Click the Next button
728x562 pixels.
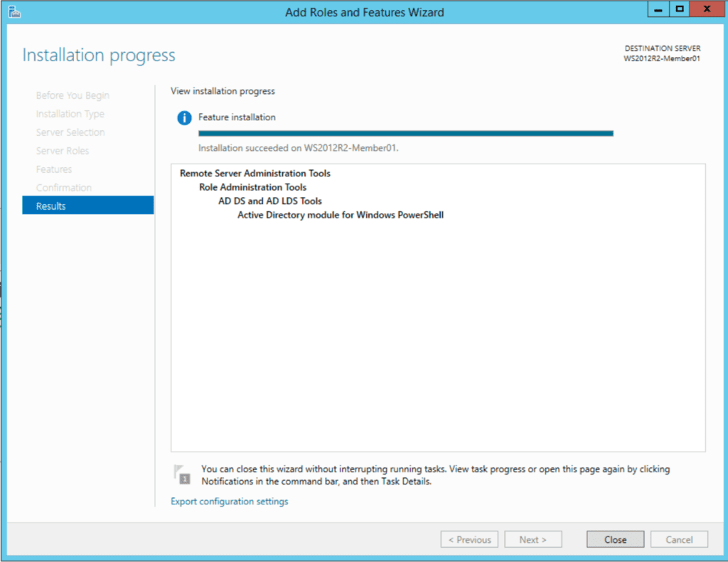tap(532, 539)
